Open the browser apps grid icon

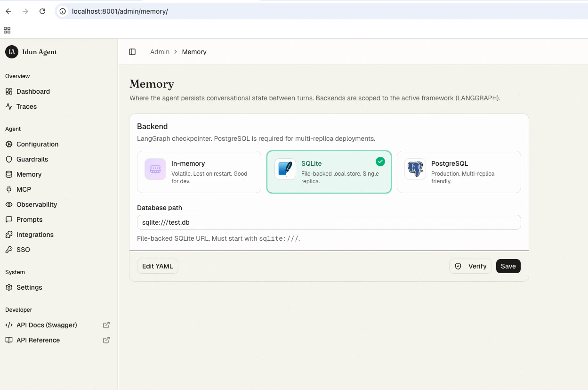click(7, 30)
